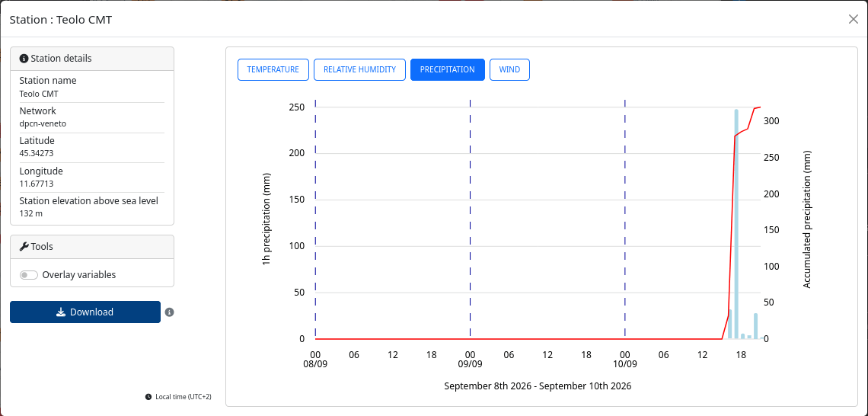This screenshot has width=868, height=416.
Task: Click the Tools panel header
Action: pos(92,247)
